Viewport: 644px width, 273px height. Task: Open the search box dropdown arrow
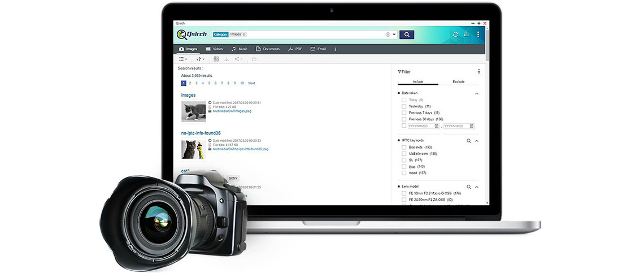[x=394, y=34]
